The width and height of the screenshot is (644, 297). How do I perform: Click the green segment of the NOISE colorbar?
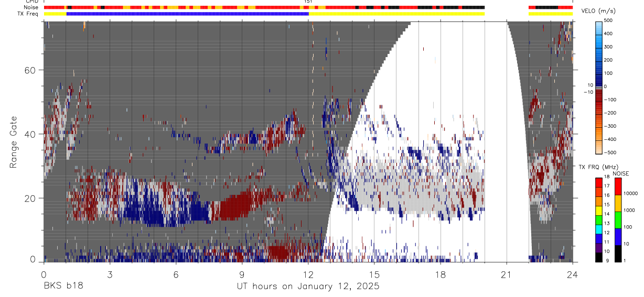[x=618, y=220]
